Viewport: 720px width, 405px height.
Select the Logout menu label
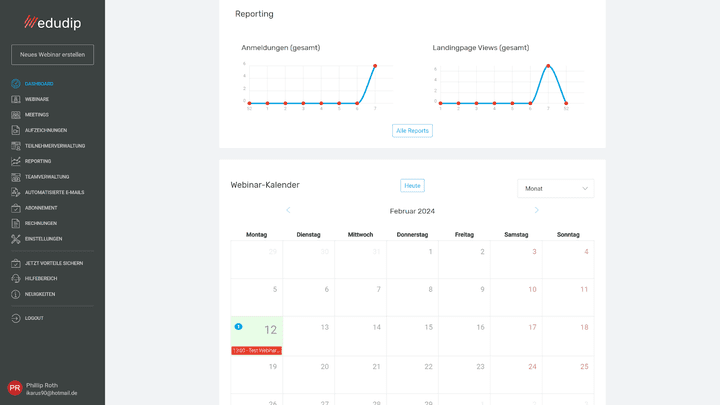pyautogui.click(x=34, y=318)
